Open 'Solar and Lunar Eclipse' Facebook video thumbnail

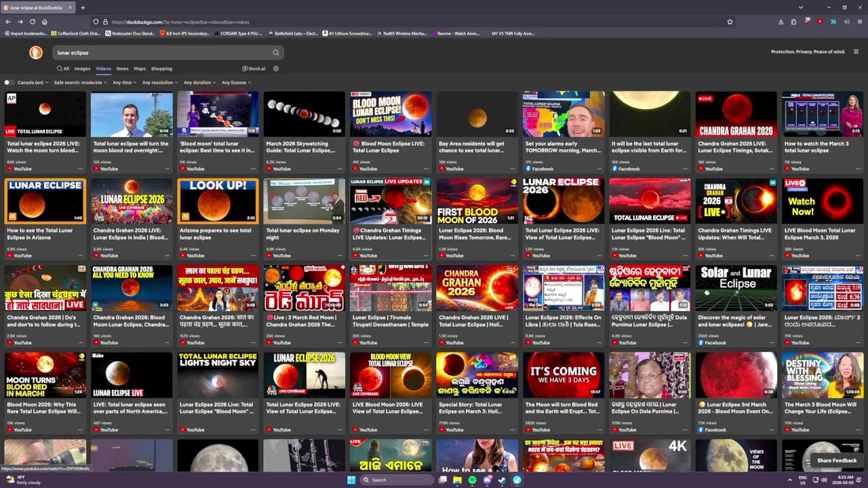pos(736,288)
